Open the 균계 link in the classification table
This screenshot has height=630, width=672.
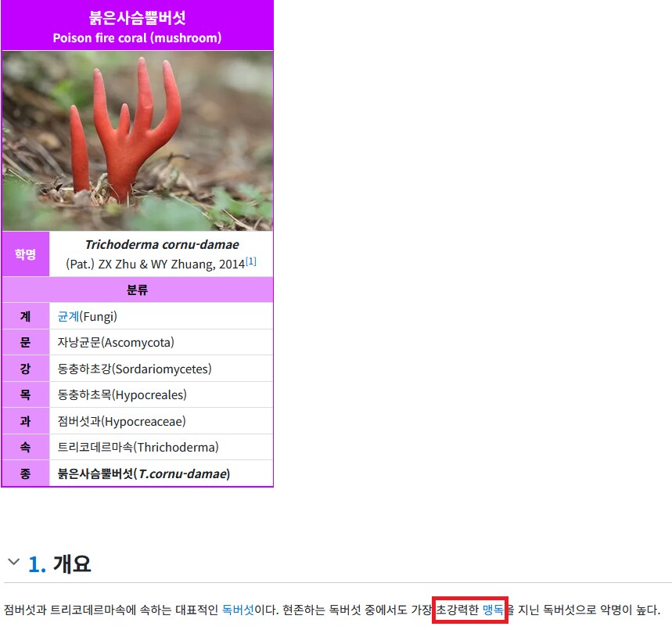tap(68, 316)
